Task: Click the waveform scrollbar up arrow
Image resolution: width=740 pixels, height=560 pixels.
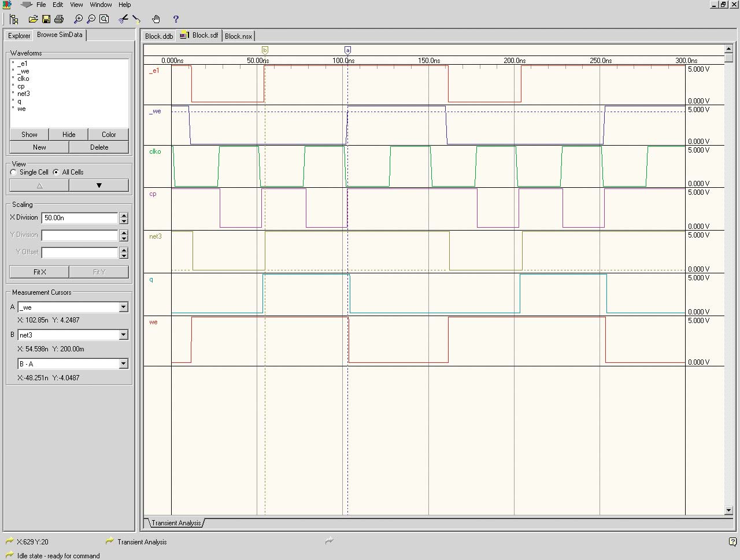Action: (x=728, y=49)
